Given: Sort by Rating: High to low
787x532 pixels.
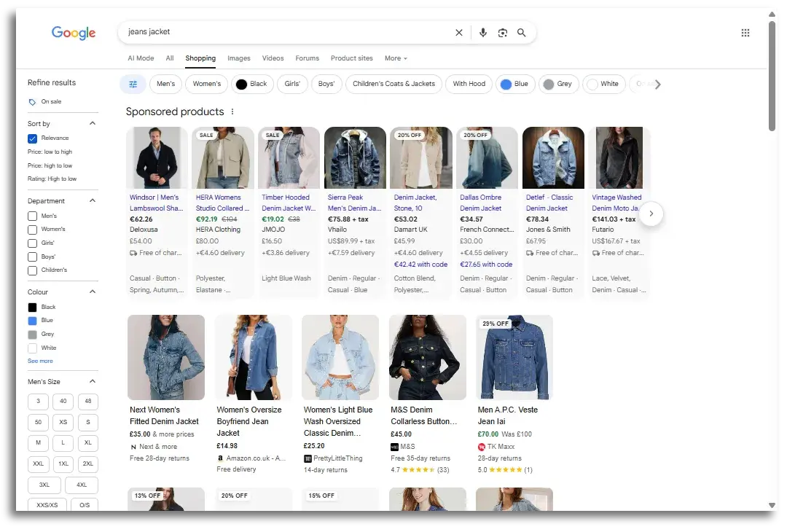Looking at the screenshot, I should click(52, 179).
